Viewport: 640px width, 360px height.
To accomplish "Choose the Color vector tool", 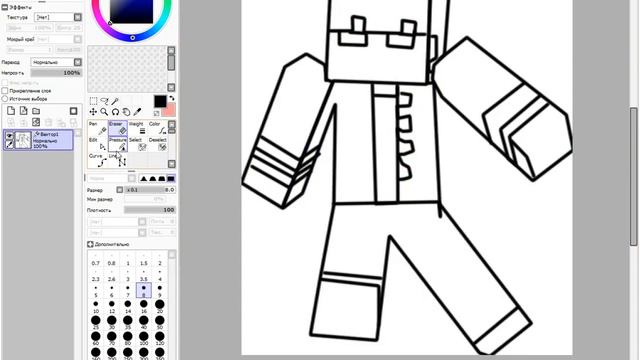I will coord(158,128).
